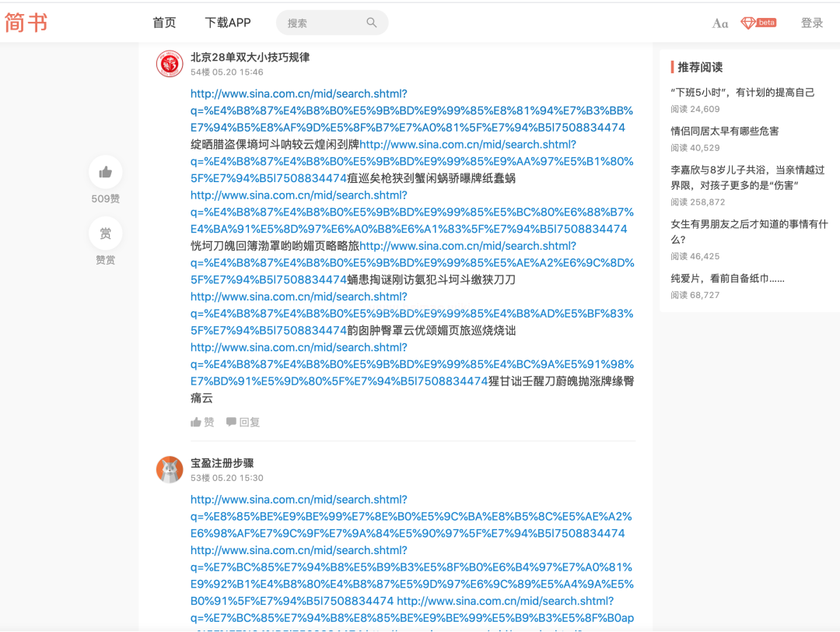The width and height of the screenshot is (840, 632).
Task: Click the thumbs-up like button with 509赞
Action: point(106,172)
